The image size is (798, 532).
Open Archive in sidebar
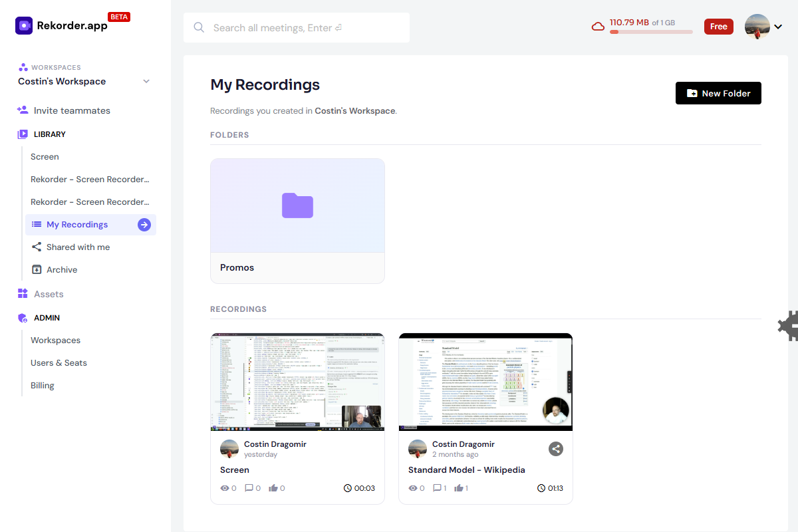62,270
